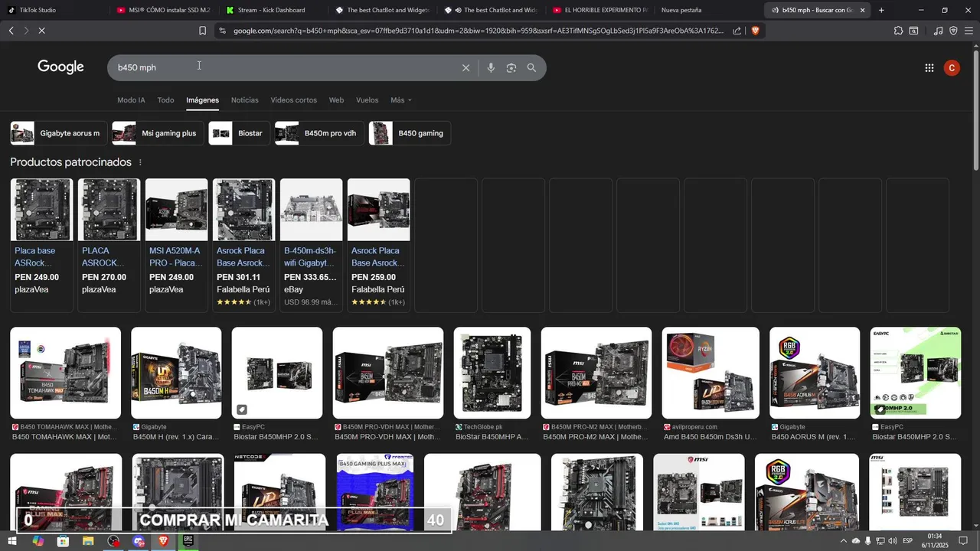
Task: Go back to the previous page
Action: pyautogui.click(x=11, y=31)
